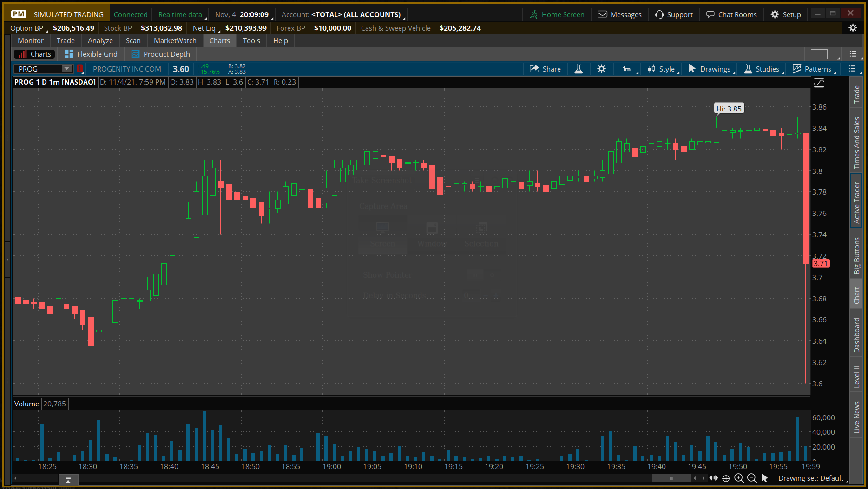
Task: Go to Home Screen
Action: (x=557, y=14)
